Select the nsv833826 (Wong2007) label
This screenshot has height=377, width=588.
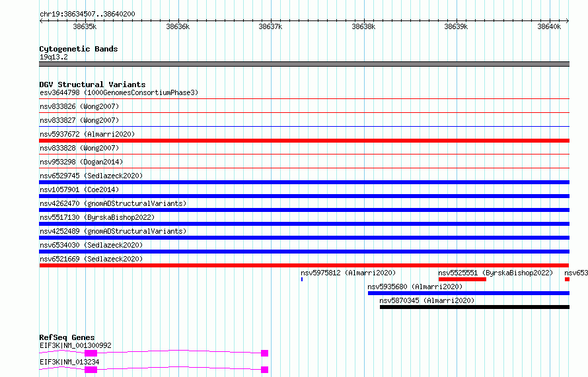coord(79,106)
